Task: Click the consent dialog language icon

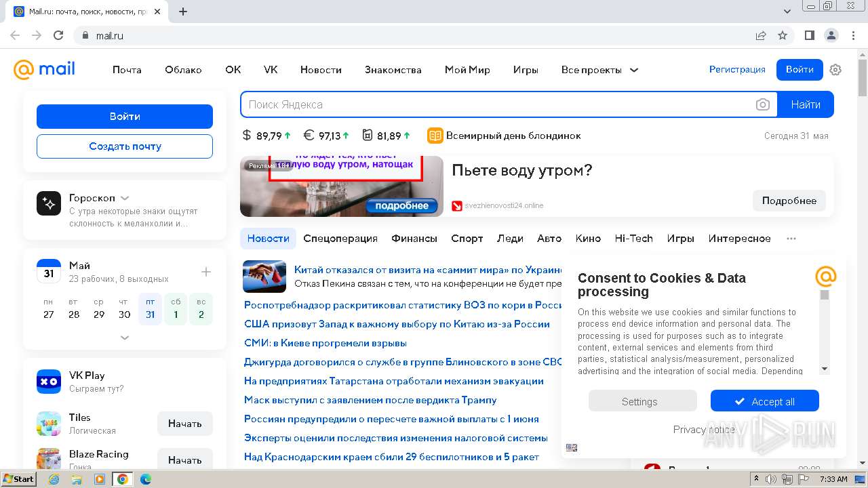Action: (x=572, y=447)
